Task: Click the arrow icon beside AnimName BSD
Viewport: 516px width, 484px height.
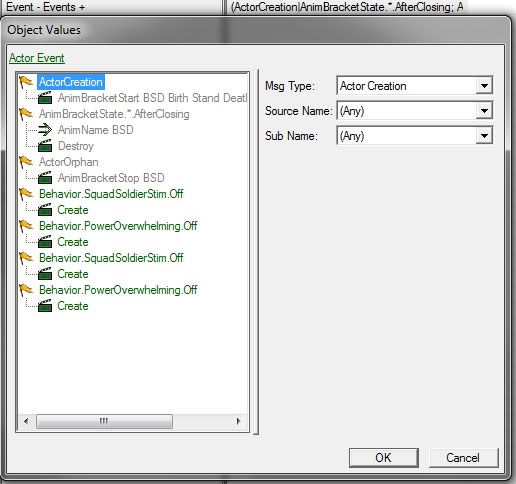Action: (45, 130)
